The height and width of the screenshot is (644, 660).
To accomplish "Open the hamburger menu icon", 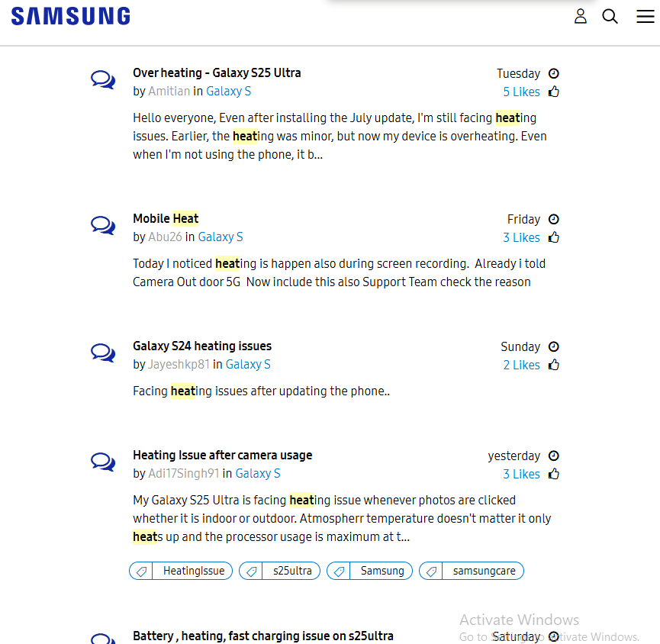I will (x=645, y=17).
